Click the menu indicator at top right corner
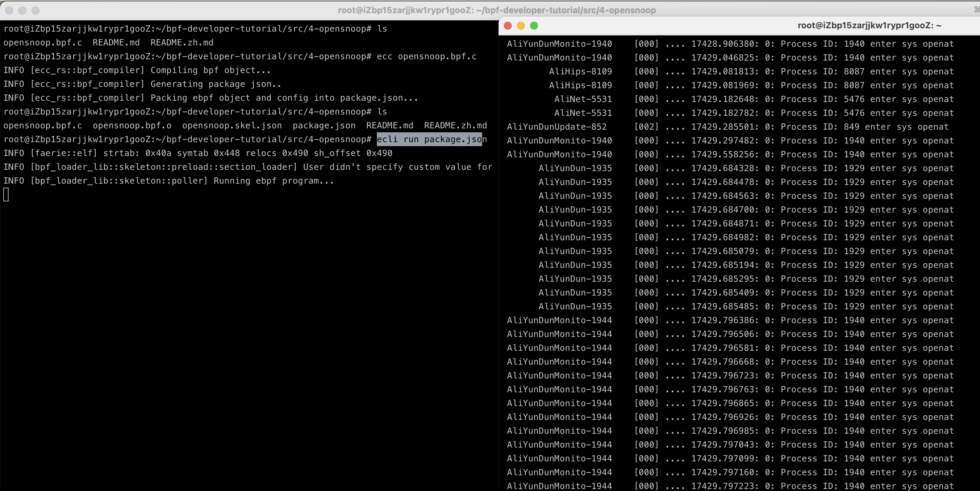Screen dimensions: 980x491 976,10
